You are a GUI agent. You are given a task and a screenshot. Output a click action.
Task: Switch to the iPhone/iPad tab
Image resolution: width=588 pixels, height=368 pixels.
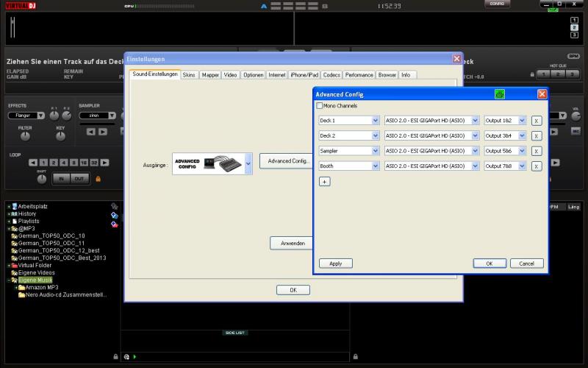[x=304, y=75]
